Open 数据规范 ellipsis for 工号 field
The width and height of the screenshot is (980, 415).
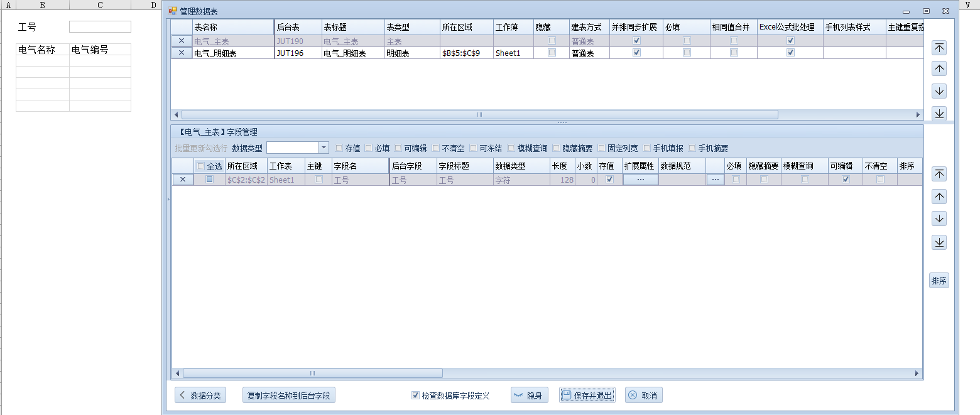point(715,180)
